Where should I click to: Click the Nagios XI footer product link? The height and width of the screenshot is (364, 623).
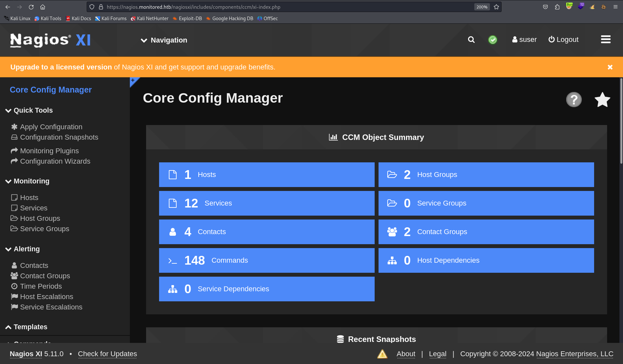point(26,354)
